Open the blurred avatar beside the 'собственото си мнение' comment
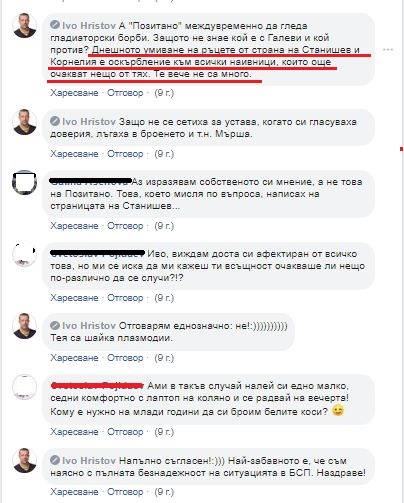This screenshot has height=503, width=404. click(x=24, y=182)
